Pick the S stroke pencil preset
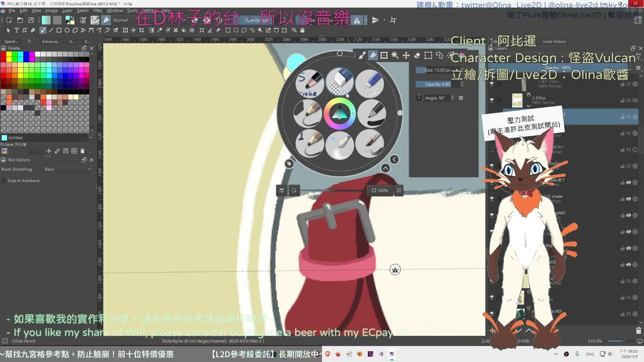This screenshot has width=644, height=362. (x=309, y=83)
